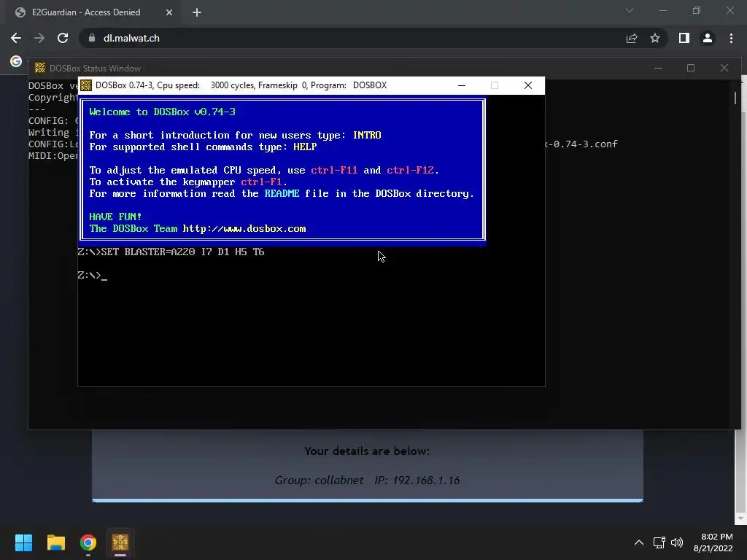747x560 pixels.
Task: Click 'Group: collabnet' text
Action: (x=320, y=480)
